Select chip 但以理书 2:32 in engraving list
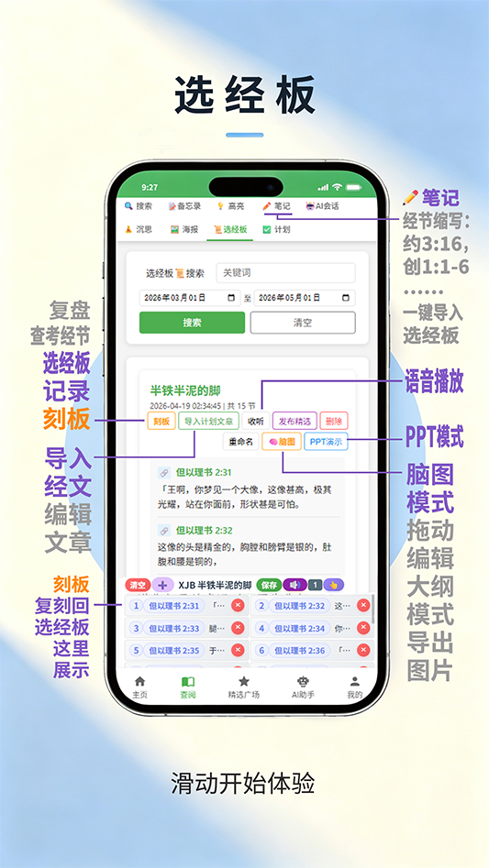This screenshot has width=489, height=868. pos(300,606)
